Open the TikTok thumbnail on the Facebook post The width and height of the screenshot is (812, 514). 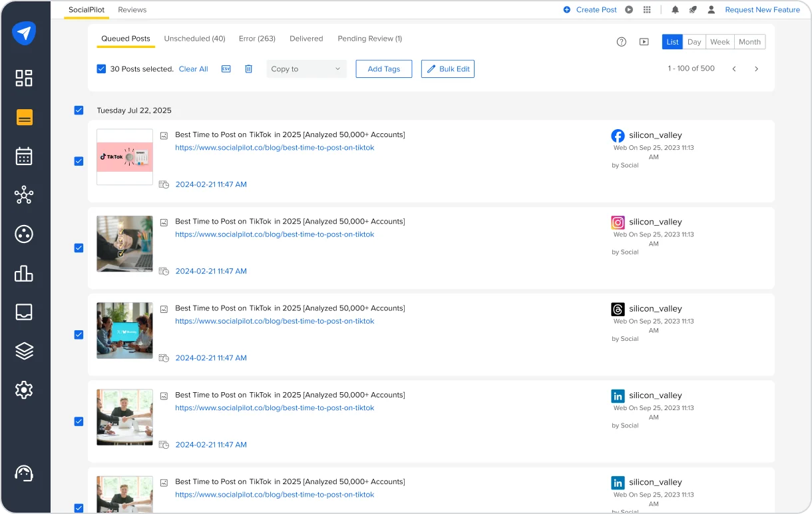pos(124,157)
